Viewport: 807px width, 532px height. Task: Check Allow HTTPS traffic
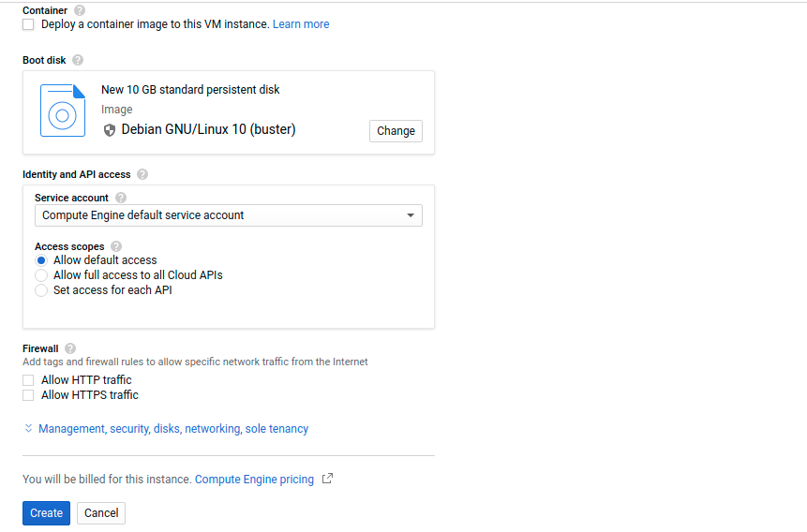pyautogui.click(x=28, y=395)
